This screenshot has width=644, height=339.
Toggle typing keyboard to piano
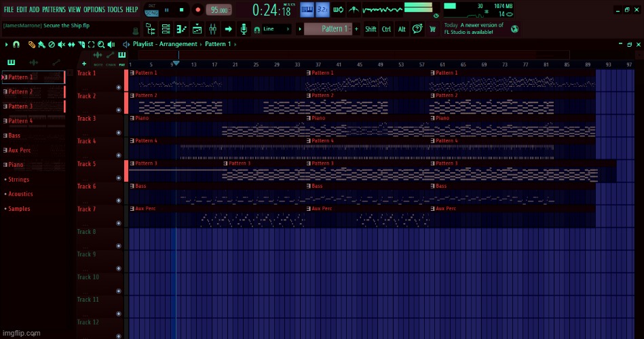pyautogui.click(x=307, y=9)
